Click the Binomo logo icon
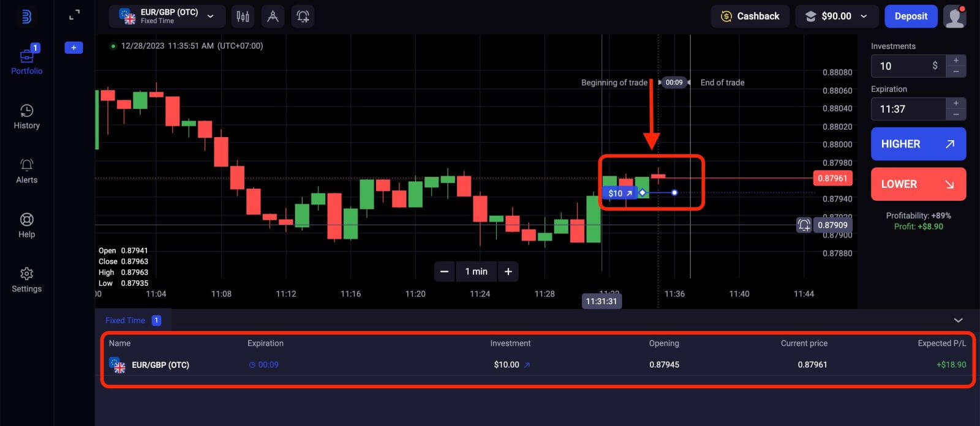 click(x=26, y=17)
